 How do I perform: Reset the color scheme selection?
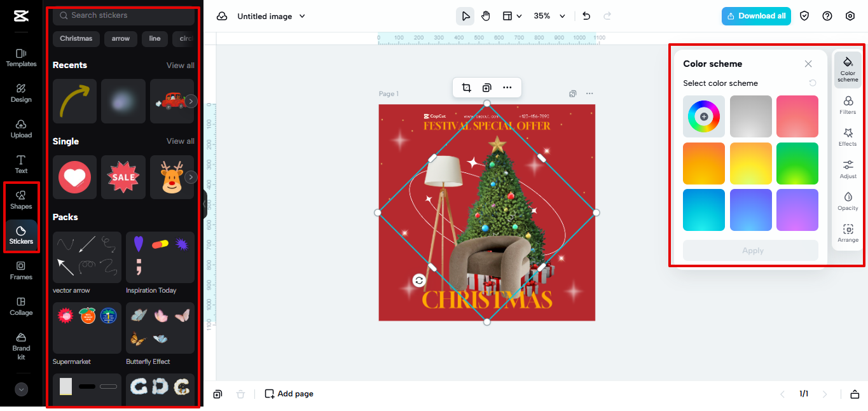(813, 83)
